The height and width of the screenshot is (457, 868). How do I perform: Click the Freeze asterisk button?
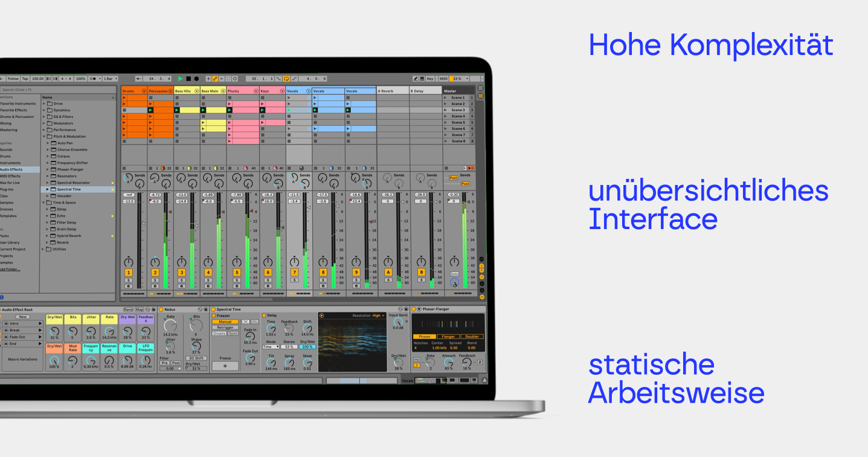click(225, 366)
